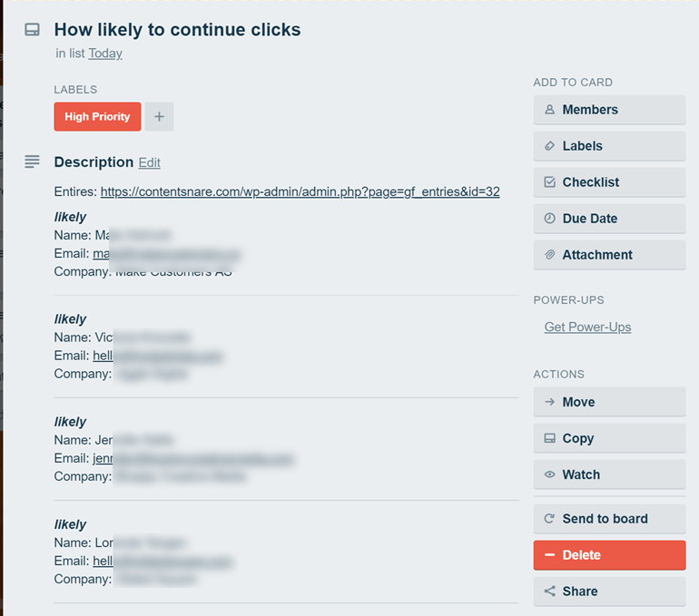Delete this card

click(x=609, y=555)
